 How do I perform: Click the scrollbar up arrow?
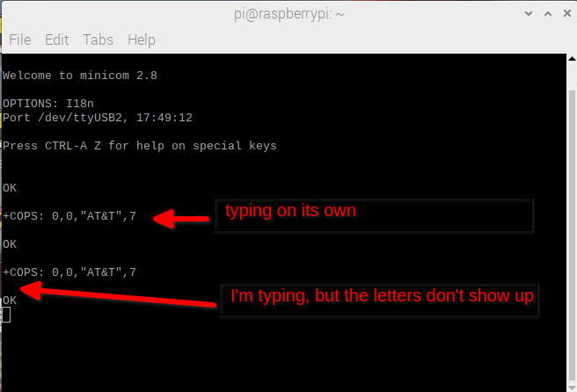[572, 59]
